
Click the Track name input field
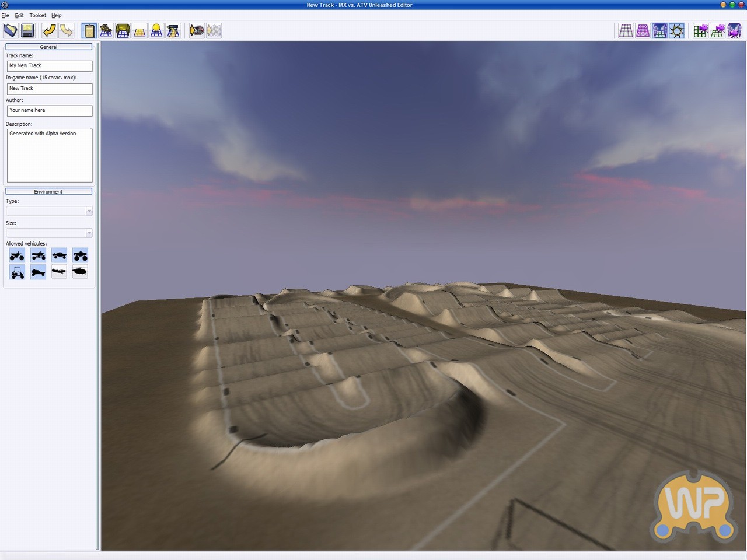click(50, 66)
